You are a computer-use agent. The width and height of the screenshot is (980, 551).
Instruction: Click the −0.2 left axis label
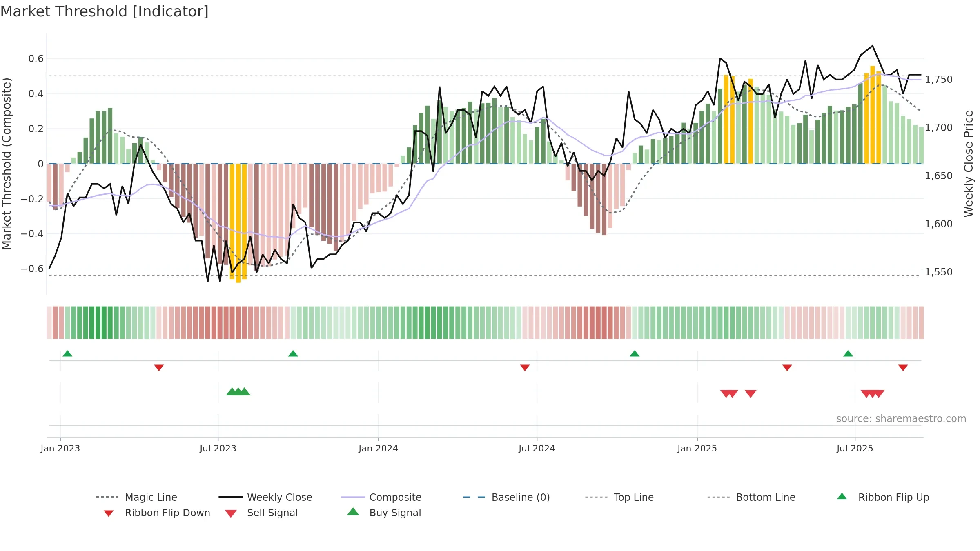(32, 199)
